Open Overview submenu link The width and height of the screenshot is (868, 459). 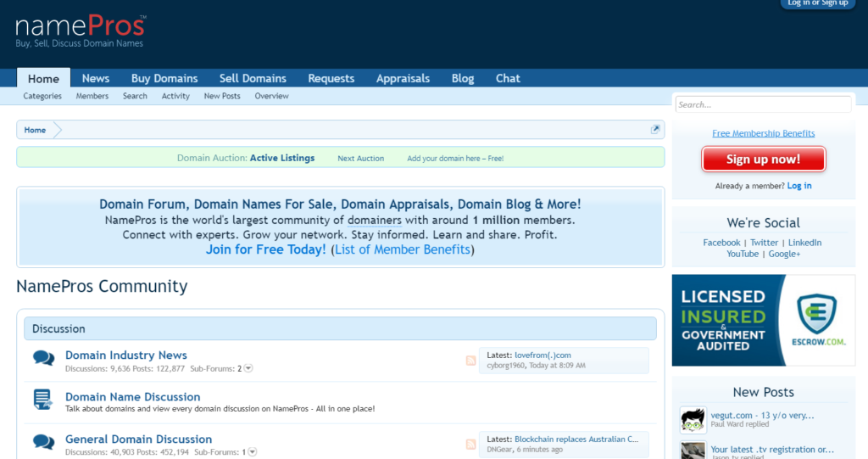click(272, 96)
